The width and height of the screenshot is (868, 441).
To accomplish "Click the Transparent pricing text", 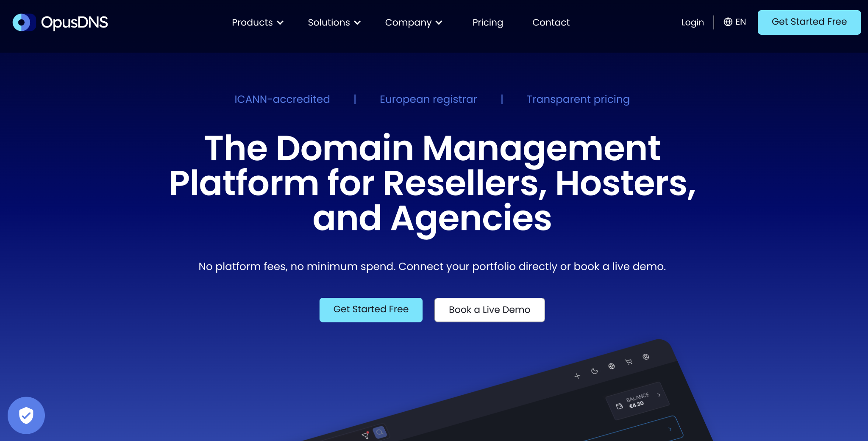I will pyautogui.click(x=578, y=99).
